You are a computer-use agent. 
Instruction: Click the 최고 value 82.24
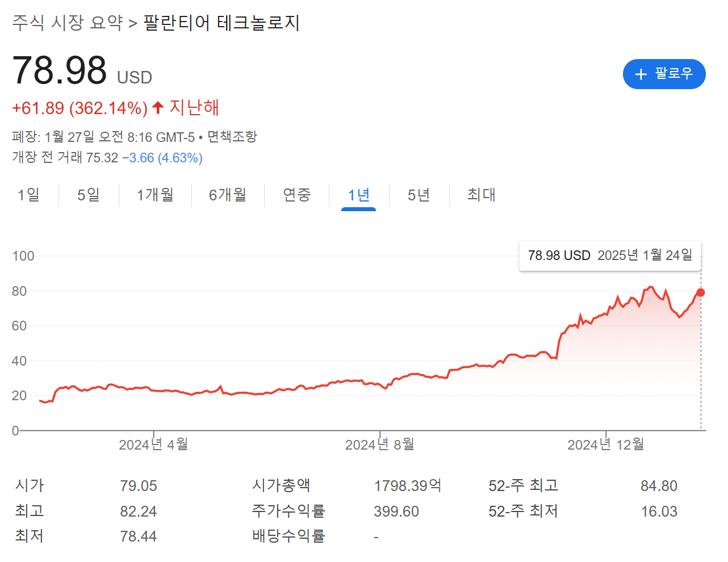tap(139, 511)
